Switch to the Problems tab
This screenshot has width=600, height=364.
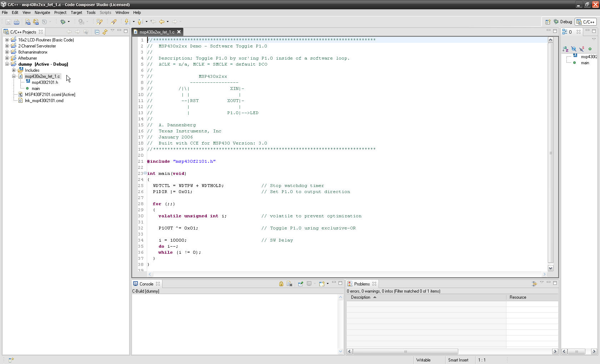pyautogui.click(x=362, y=284)
